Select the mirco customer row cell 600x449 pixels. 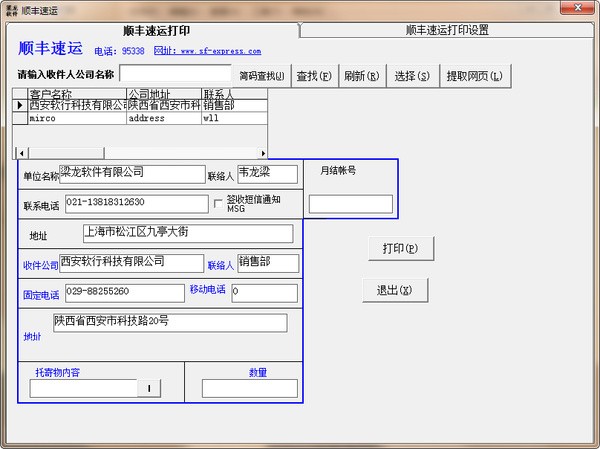[77, 118]
